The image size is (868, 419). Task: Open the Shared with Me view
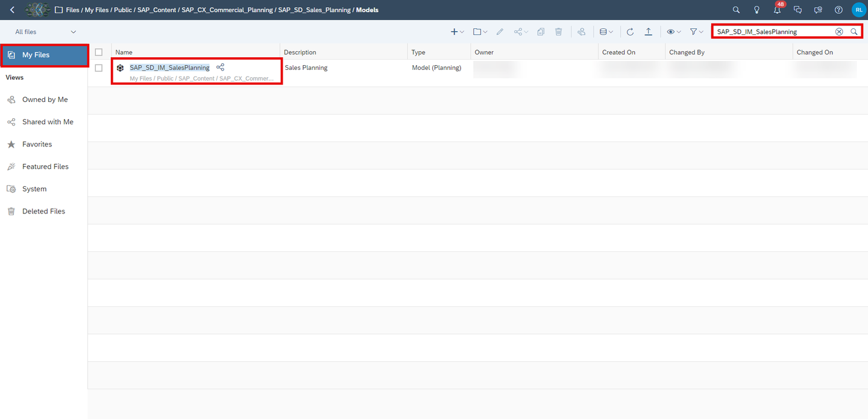point(45,122)
